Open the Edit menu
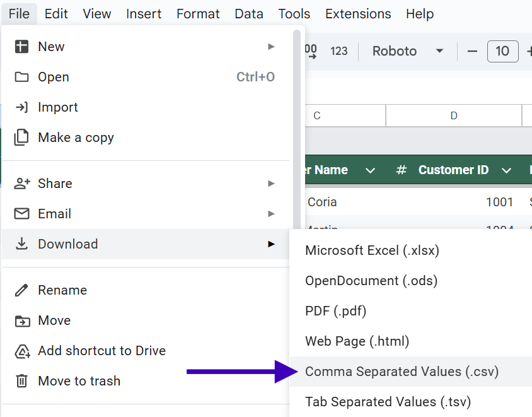 pos(56,14)
